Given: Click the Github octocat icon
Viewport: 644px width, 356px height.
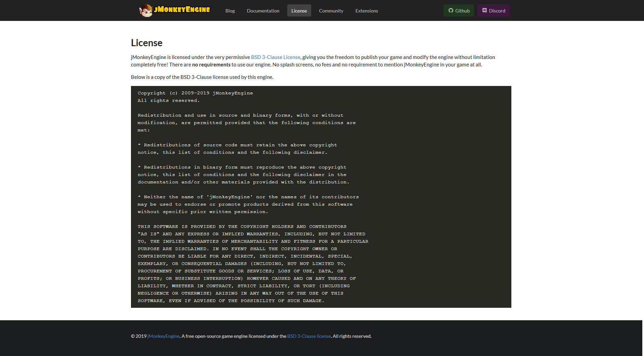Looking at the screenshot, I should tap(451, 10).
